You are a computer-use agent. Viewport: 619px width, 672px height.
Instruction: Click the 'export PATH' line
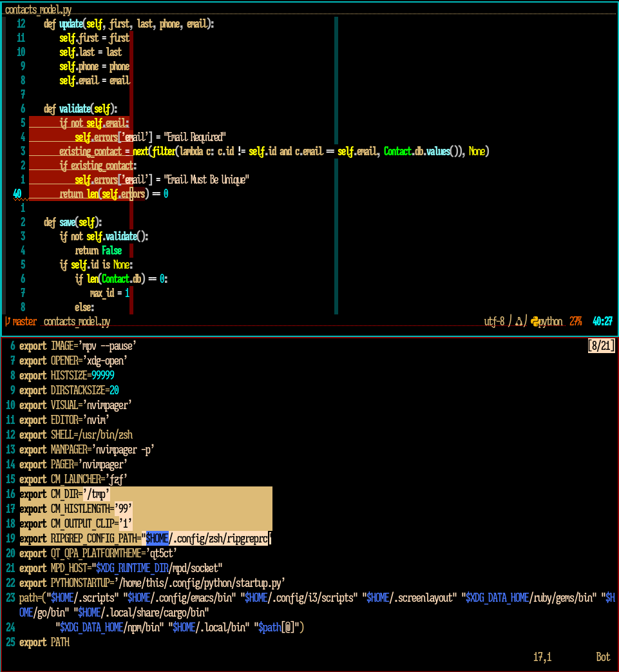pos(44,643)
